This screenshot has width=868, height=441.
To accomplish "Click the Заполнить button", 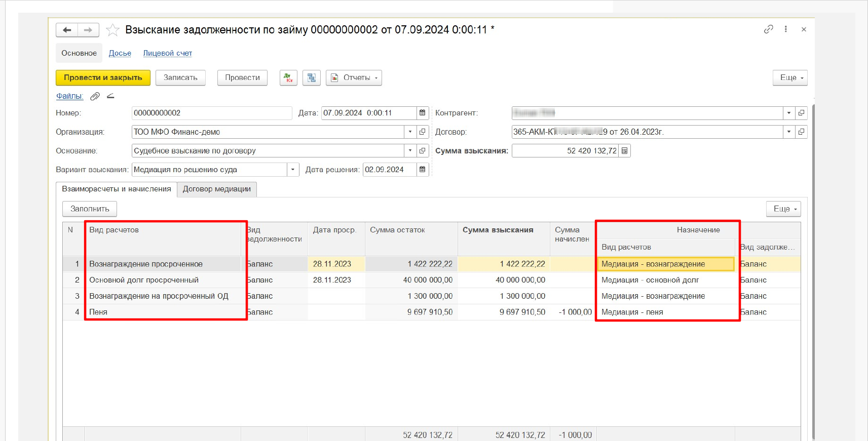I will tap(90, 209).
